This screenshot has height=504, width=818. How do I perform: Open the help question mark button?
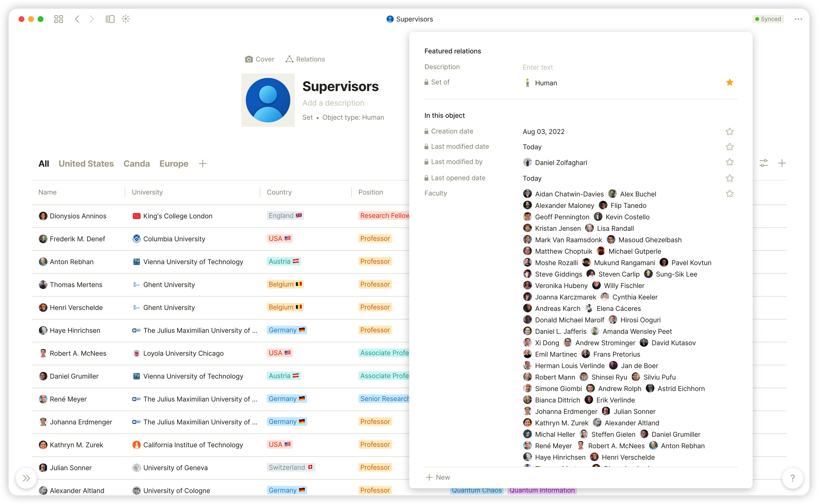pos(792,478)
